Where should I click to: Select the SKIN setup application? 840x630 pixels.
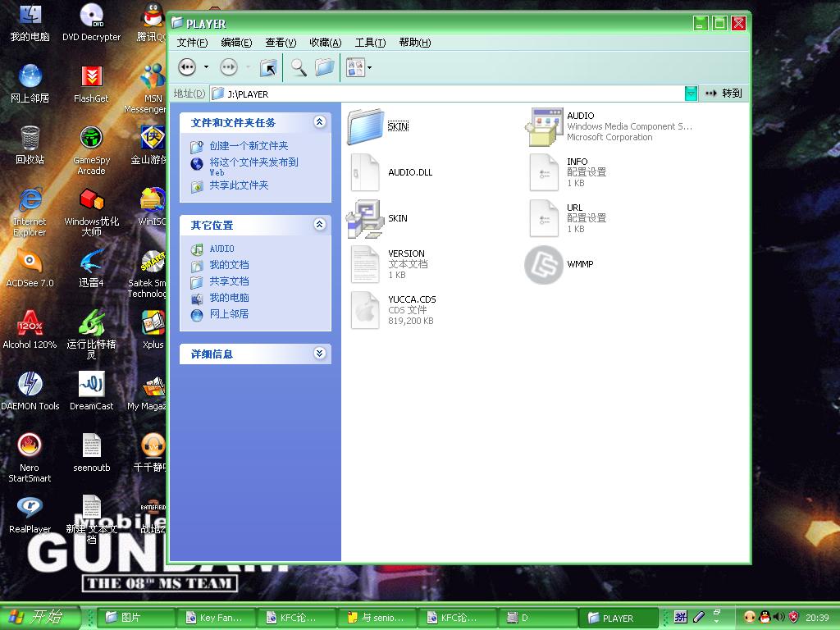coord(377,218)
